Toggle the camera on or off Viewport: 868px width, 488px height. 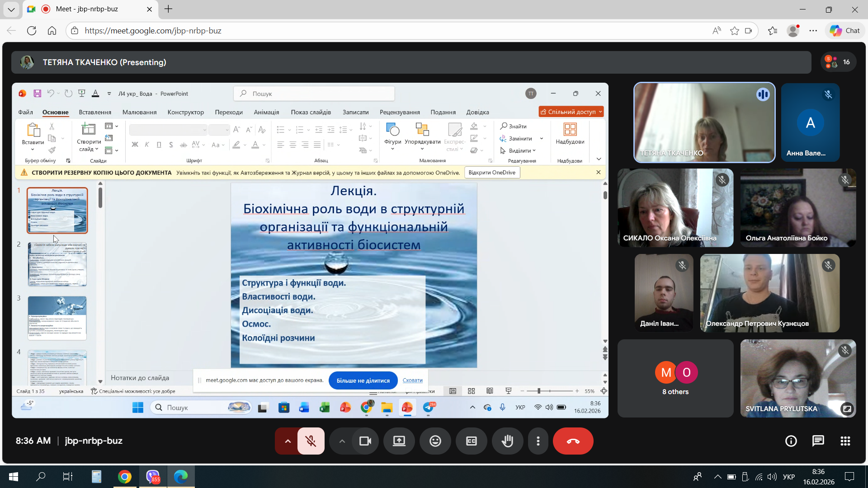click(365, 441)
